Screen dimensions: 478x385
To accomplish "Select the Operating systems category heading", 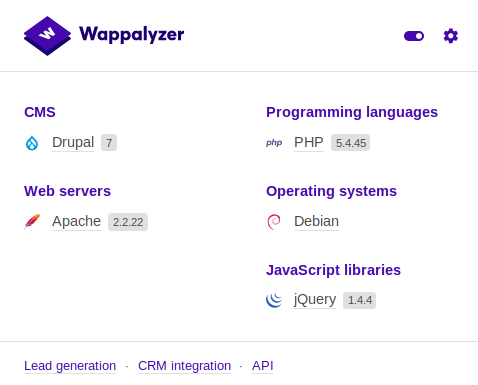I will [x=331, y=191].
